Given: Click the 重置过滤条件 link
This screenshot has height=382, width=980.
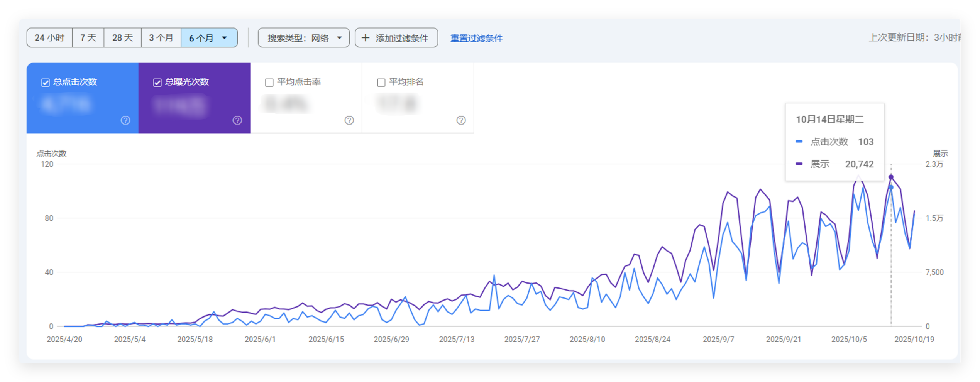Looking at the screenshot, I should [x=476, y=38].
